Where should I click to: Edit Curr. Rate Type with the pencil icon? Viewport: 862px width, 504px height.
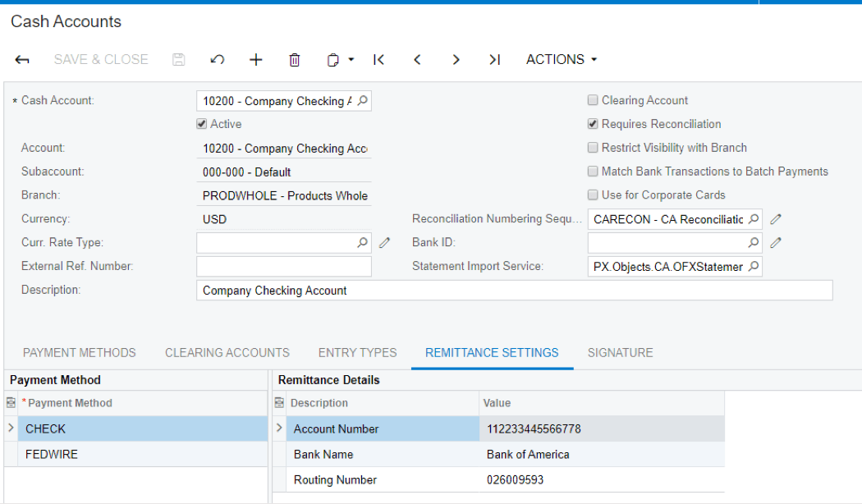[384, 242]
